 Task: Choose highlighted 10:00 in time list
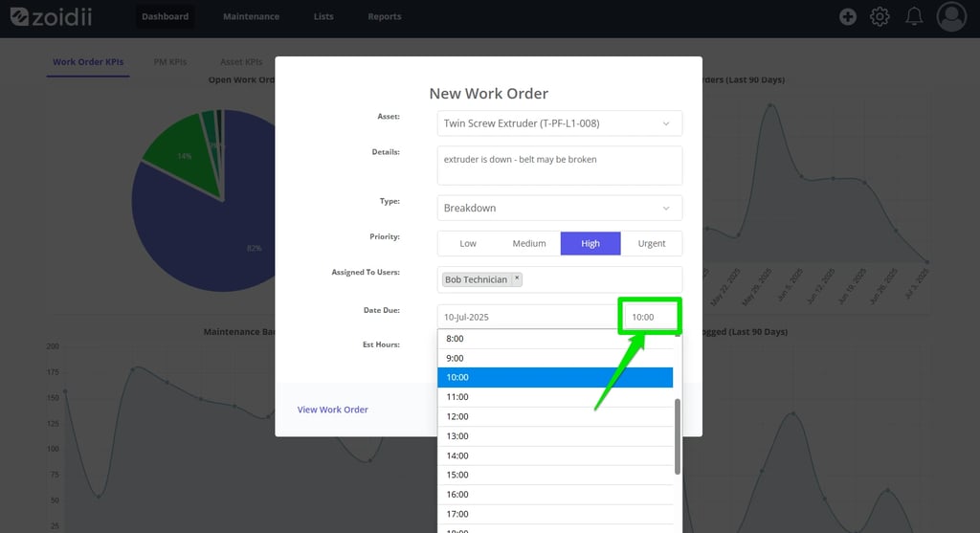[x=555, y=377]
